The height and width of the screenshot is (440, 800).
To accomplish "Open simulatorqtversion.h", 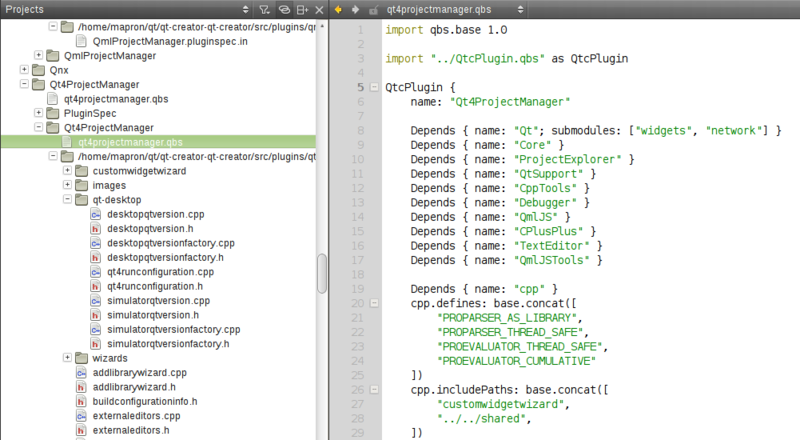I will pyautogui.click(x=153, y=315).
